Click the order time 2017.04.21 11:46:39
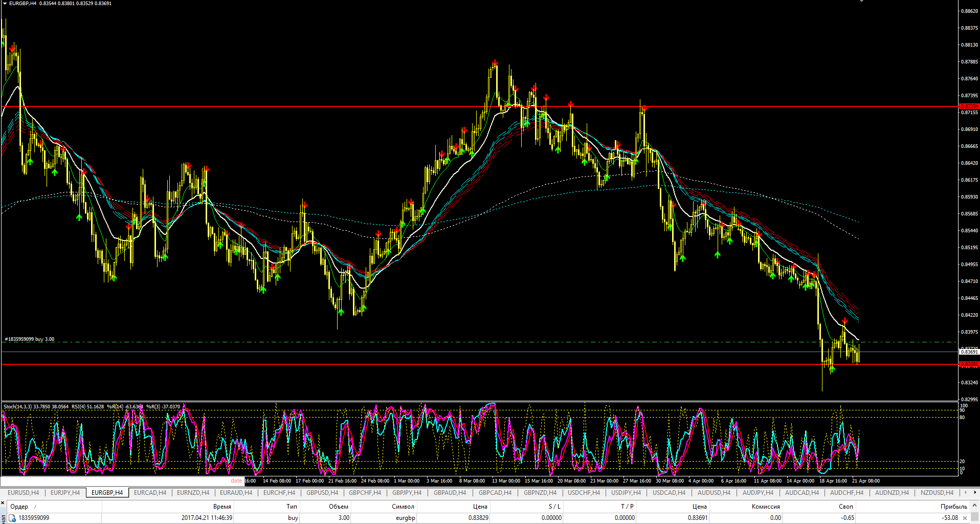The image size is (980, 524). click(x=207, y=518)
